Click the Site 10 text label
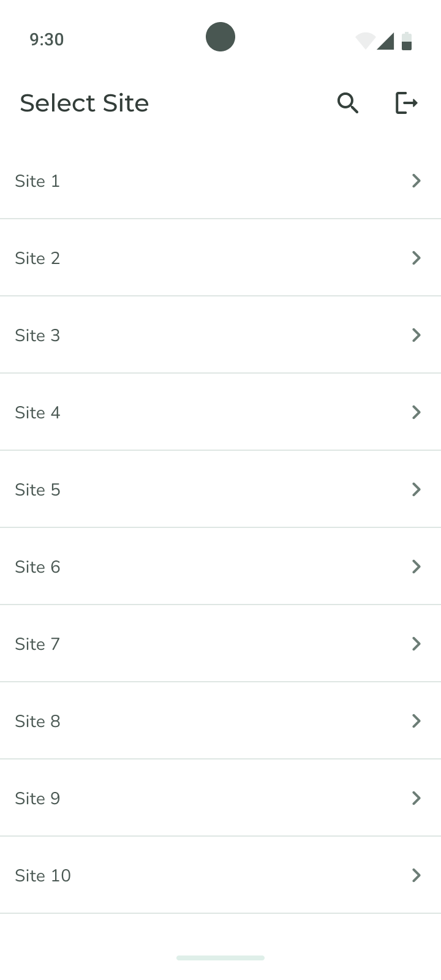The height and width of the screenshot is (980, 441). (x=43, y=875)
